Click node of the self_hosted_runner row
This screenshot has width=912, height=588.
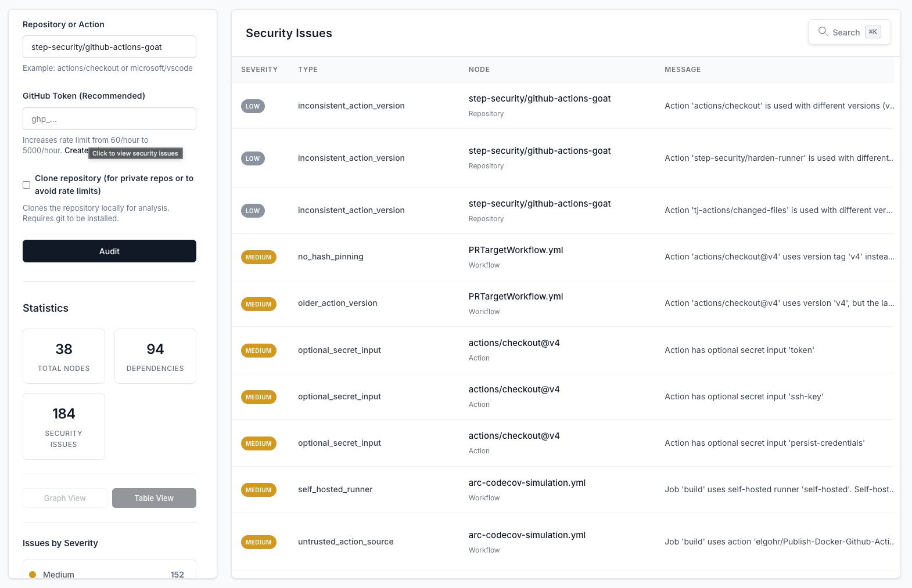point(527,483)
